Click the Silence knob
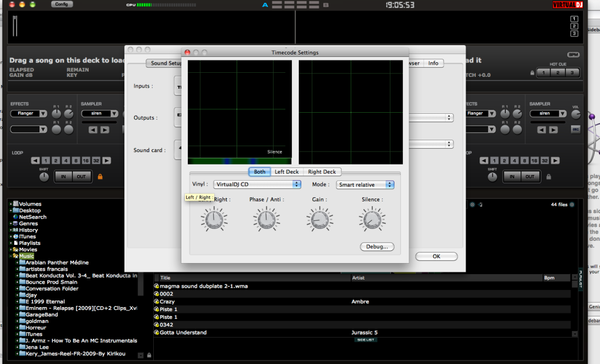Viewport: 600px width, 364px height. point(372,220)
